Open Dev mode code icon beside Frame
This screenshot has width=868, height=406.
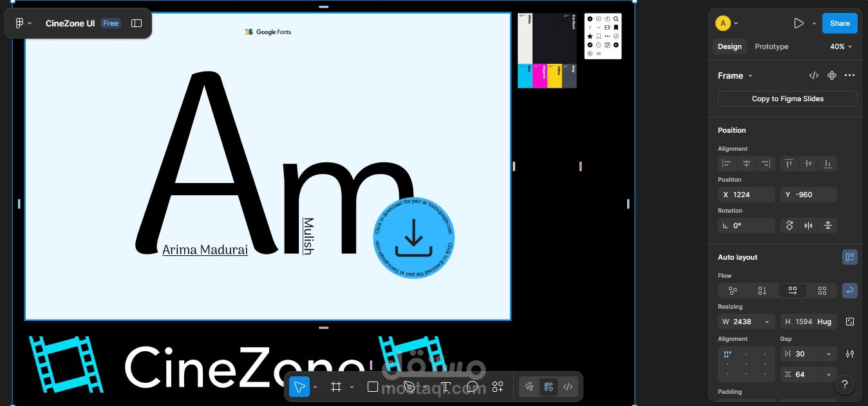click(814, 75)
